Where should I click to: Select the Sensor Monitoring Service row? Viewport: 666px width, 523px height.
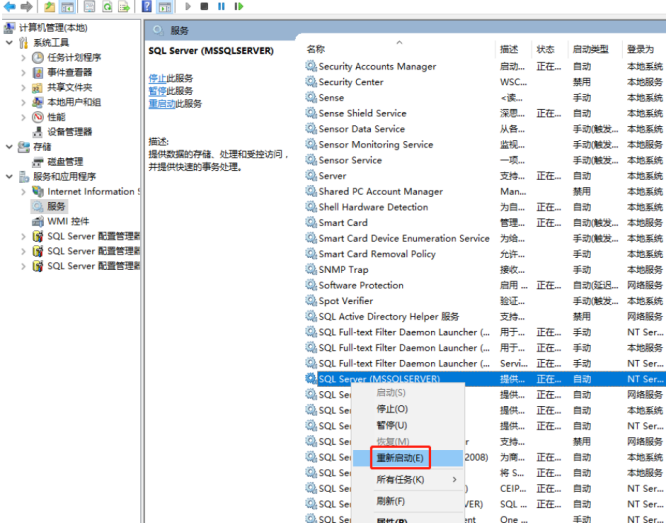485,144
